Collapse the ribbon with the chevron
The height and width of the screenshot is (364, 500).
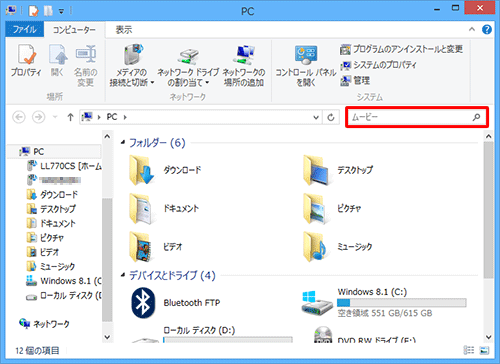point(472,29)
